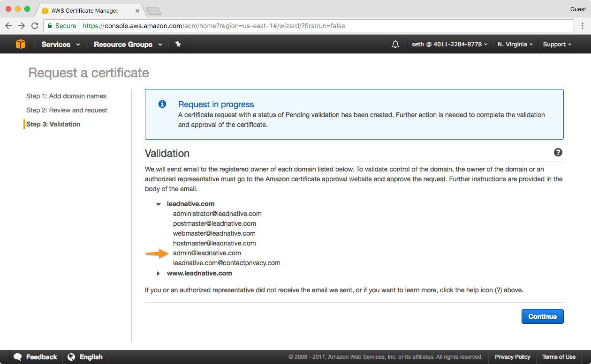Click the browser reload icon
The image size is (591, 364).
(35, 26)
